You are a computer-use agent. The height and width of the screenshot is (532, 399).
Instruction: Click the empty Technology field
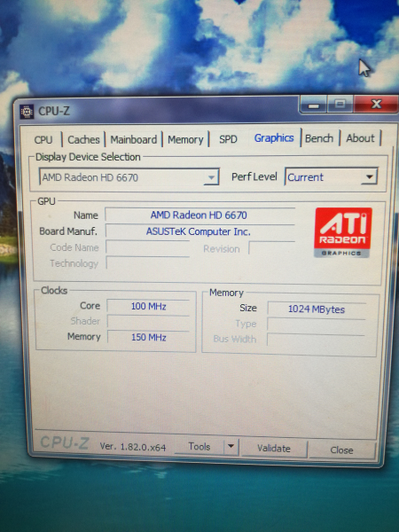pos(147,263)
